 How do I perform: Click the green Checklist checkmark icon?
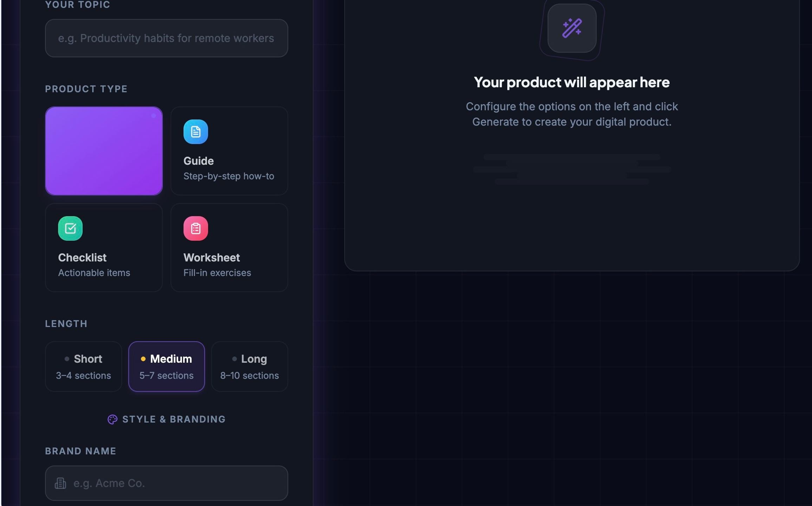click(70, 228)
